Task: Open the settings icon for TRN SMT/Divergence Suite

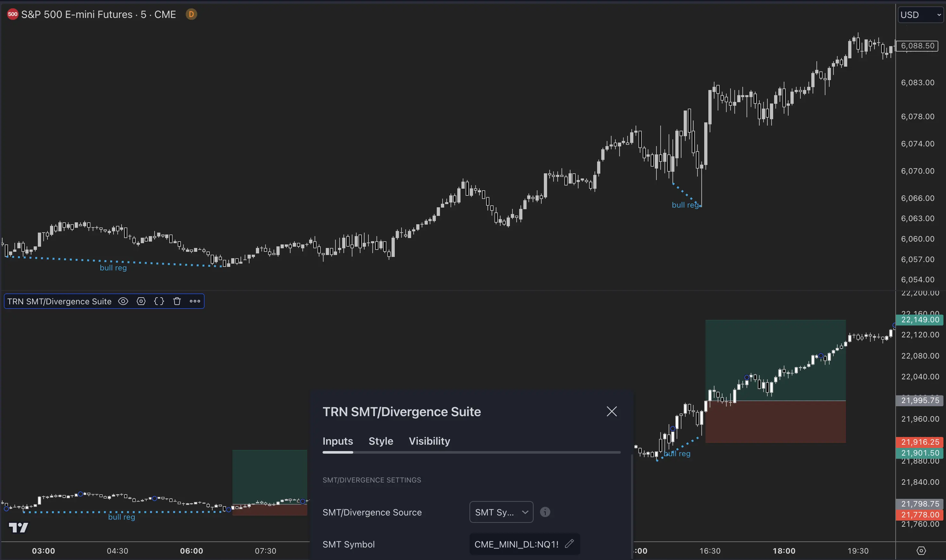Action: point(140,301)
